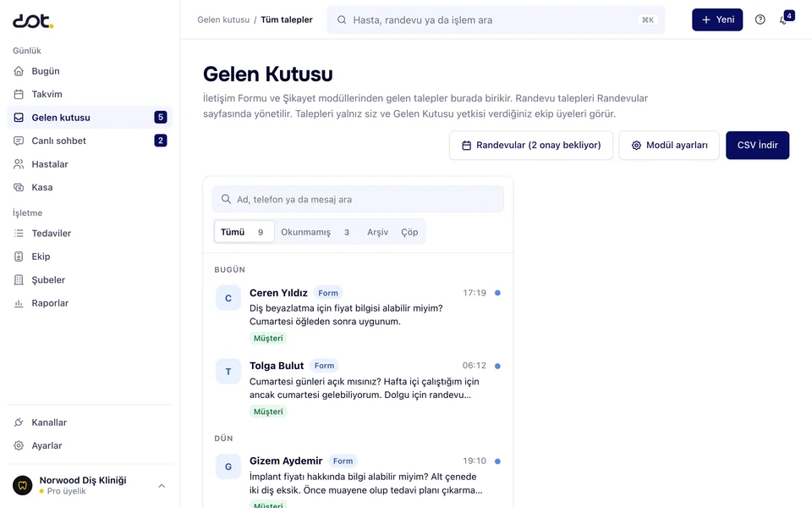Open the Ekip team icon
The image size is (812, 508).
point(19,257)
